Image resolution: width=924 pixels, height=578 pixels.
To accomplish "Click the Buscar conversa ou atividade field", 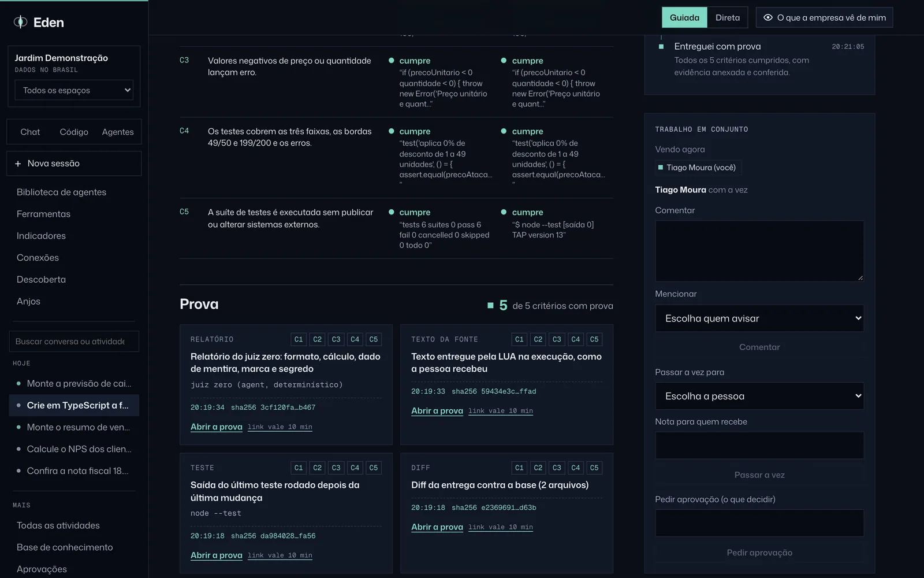I will pos(74,342).
